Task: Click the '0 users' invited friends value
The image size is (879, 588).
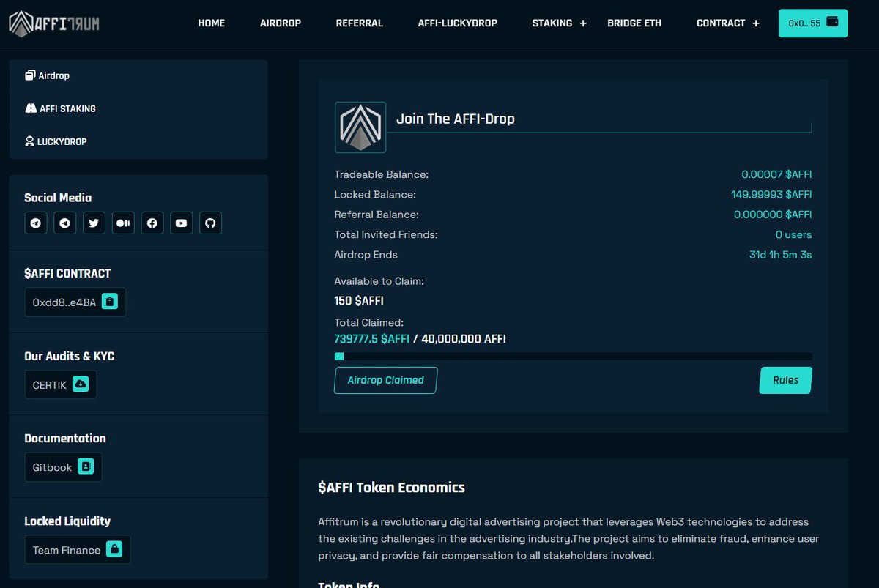Action: [x=794, y=235]
